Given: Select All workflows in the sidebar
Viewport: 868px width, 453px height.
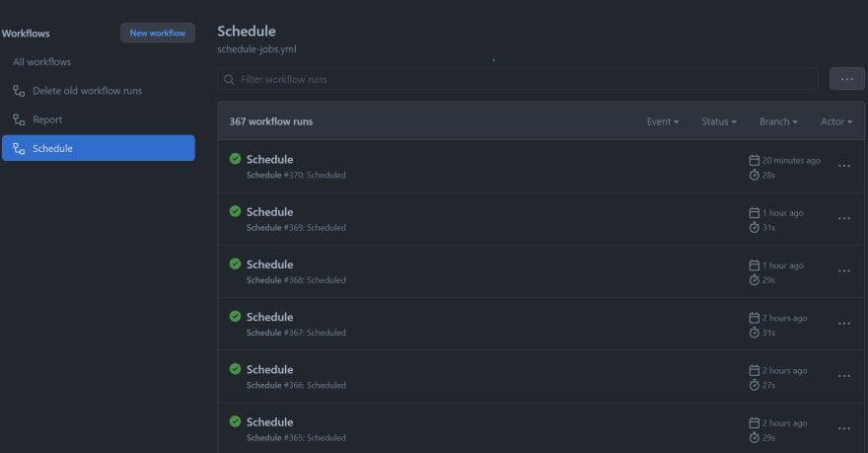Looking at the screenshot, I should coord(42,62).
